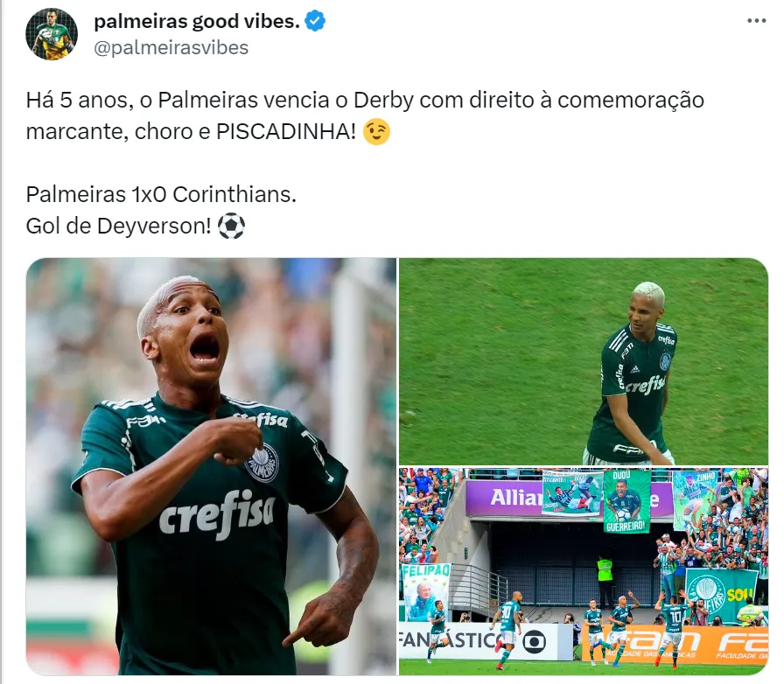The height and width of the screenshot is (684, 784).
Task: Open the @palmeirasvibes handle link
Action: 171,48
